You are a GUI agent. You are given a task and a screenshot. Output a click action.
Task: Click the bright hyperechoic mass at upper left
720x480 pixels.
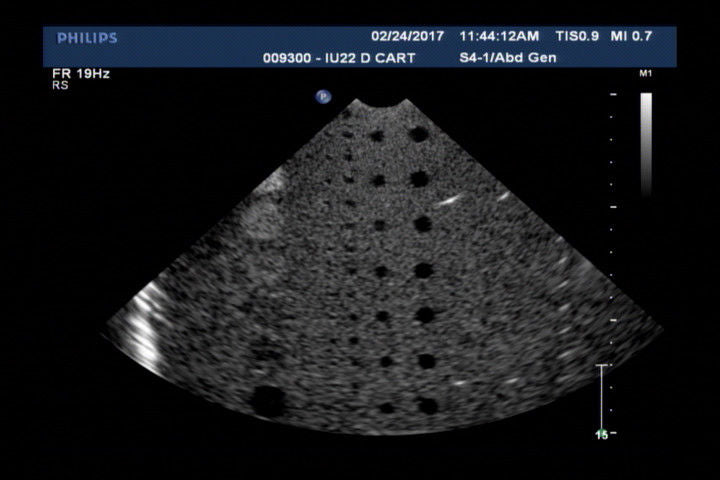[264, 208]
